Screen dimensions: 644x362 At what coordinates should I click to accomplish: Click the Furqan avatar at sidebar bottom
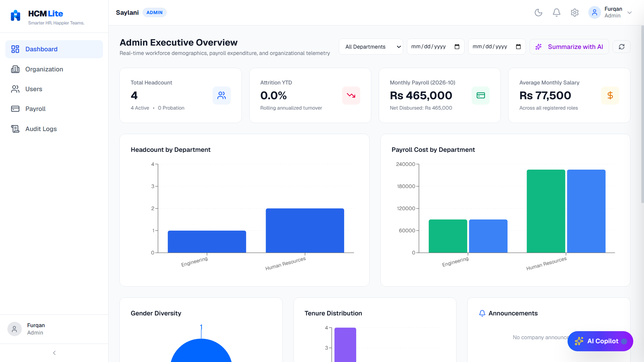click(14, 329)
